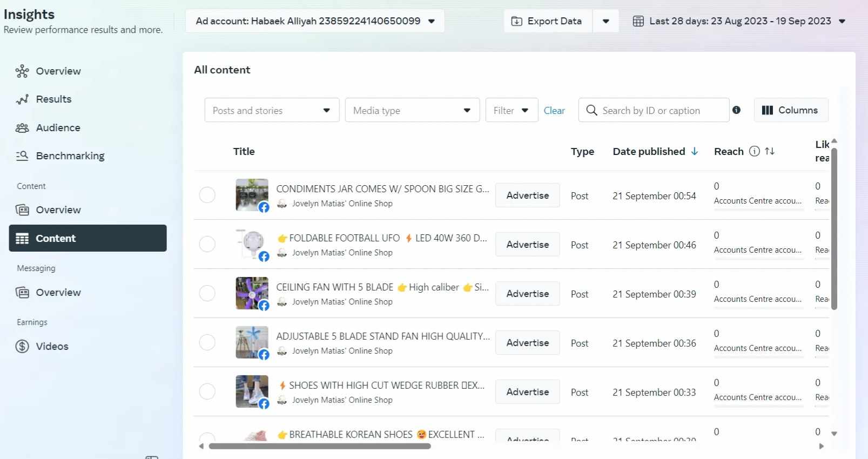The height and width of the screenshot is (459, 868).
Task: Select the CONDIMENTS JAR post radio button
Action: pos(207,195)
